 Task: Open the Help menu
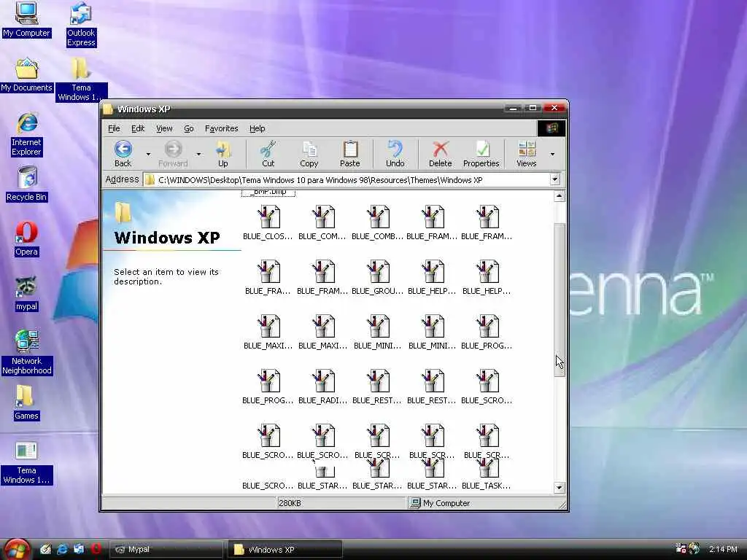(x=258, y=128)
